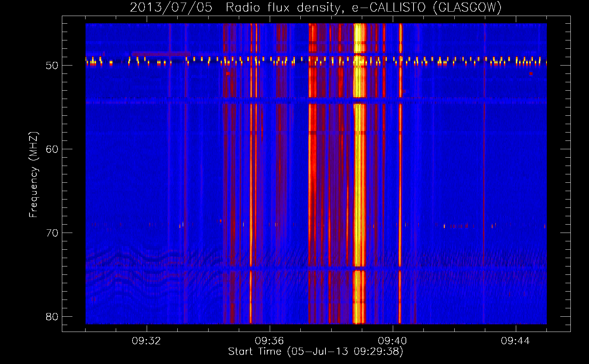Click the narrow burst stripe just after 09:40
The image size is (589, 364).
click(x=400, y=174)
